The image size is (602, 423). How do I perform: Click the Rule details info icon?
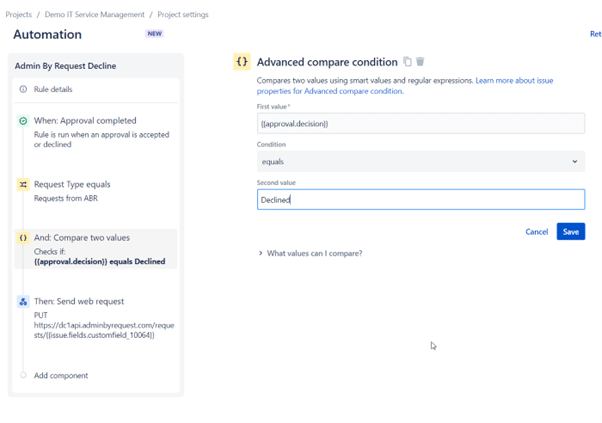pos(23,89)
